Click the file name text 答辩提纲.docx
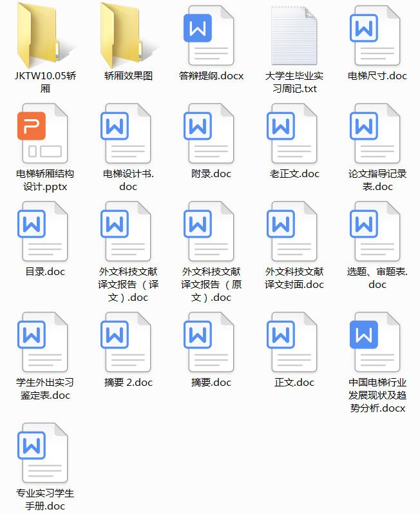The image size is (420, 514). pyautogui.click(x=211, y=76)
